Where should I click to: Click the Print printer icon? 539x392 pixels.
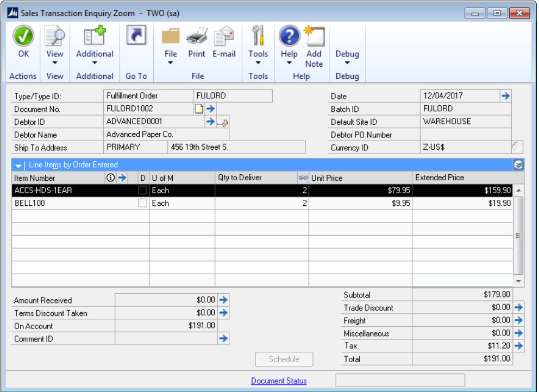coord(197,36)
